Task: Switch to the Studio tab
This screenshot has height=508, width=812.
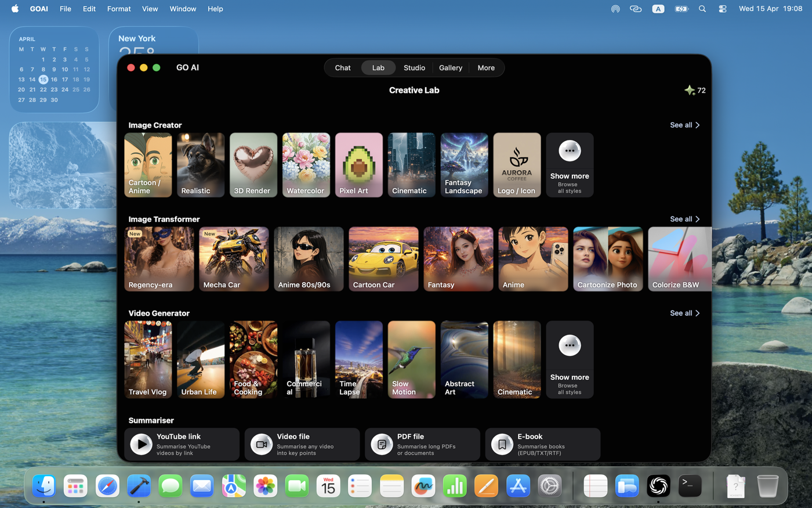Action: 414,68
